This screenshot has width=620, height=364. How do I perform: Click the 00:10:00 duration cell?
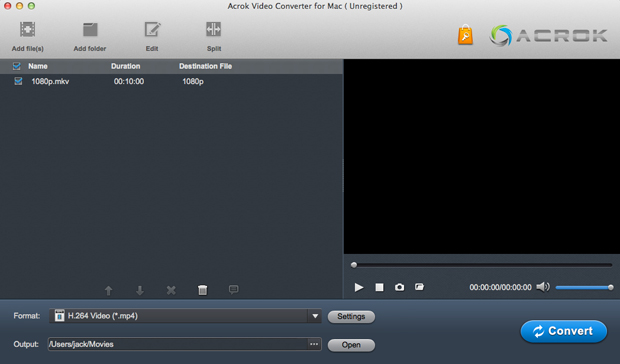click(129, 81)
